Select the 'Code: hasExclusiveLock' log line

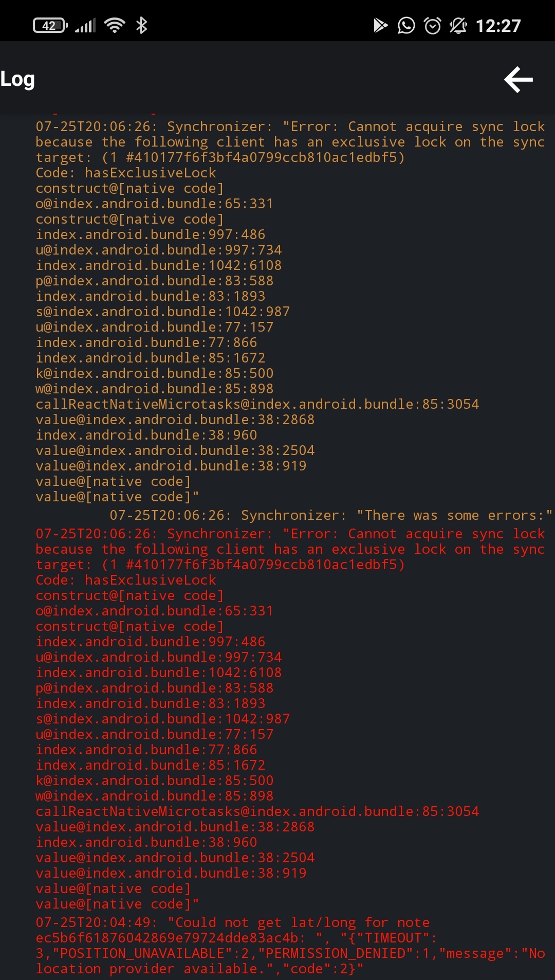pos(125,173)
